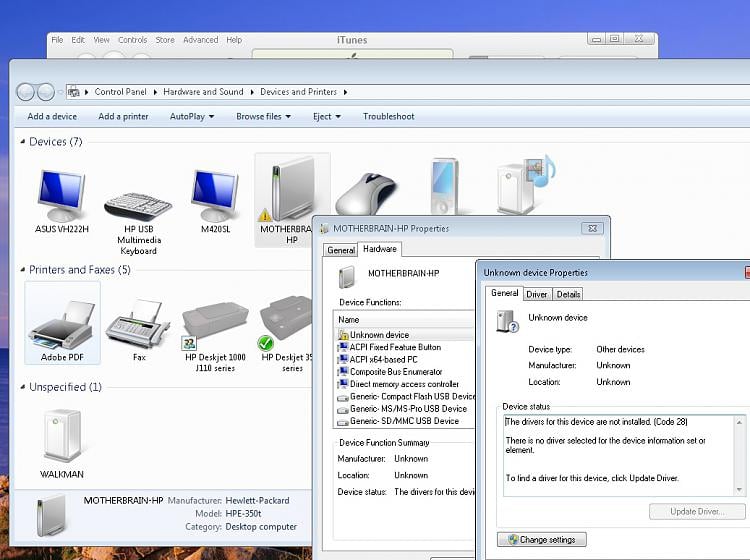Go forward with the Explorer forward arrow
Screen dimensions: 750x560
[45, 92]
